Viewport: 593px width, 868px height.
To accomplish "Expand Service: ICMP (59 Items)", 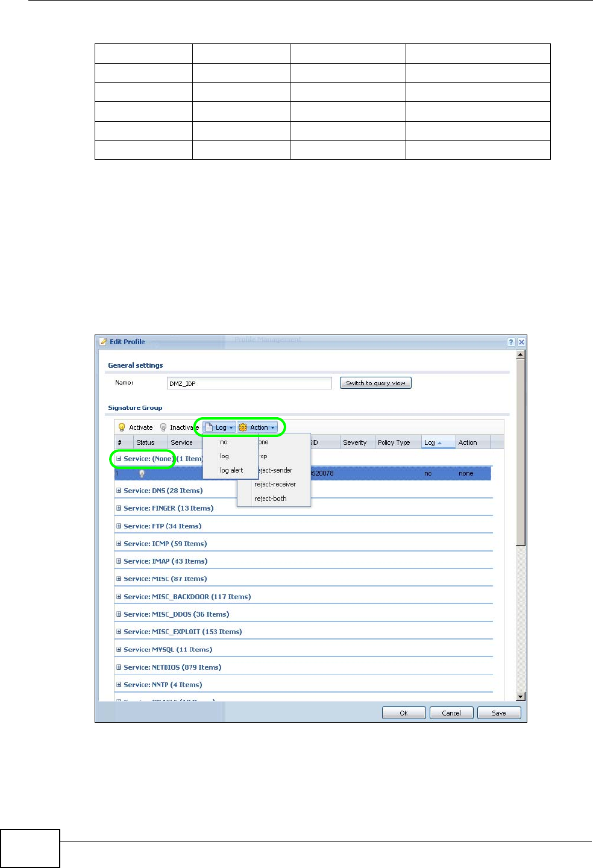I will (119, 544).
